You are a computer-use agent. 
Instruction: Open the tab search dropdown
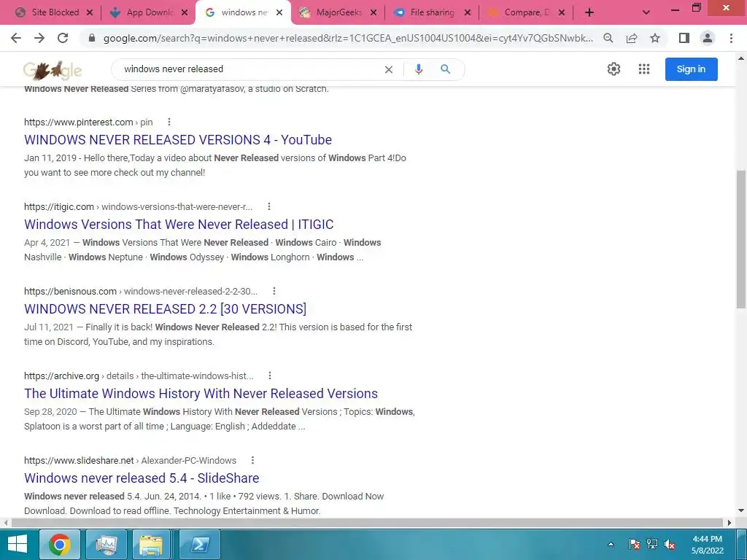click(646, 13)
